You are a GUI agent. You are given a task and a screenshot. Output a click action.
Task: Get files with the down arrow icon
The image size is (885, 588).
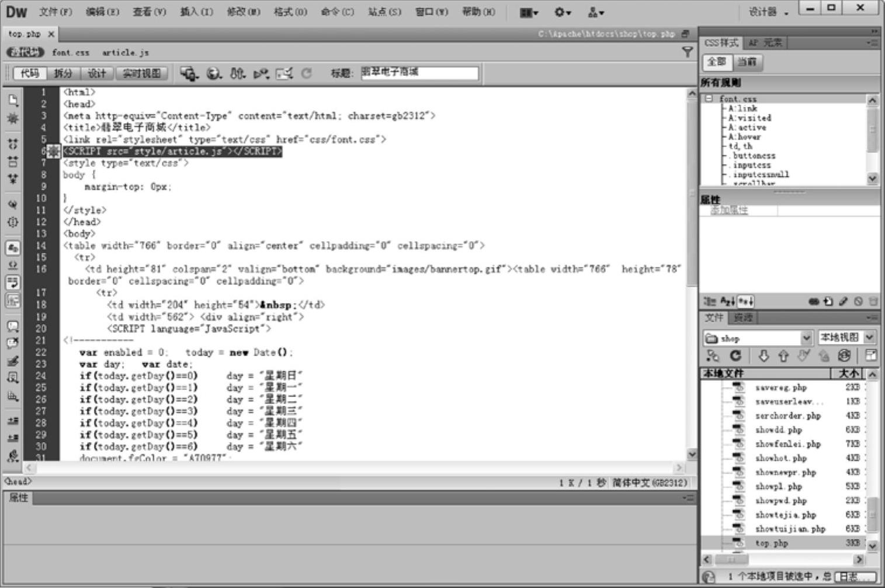(x=763, y=356)
